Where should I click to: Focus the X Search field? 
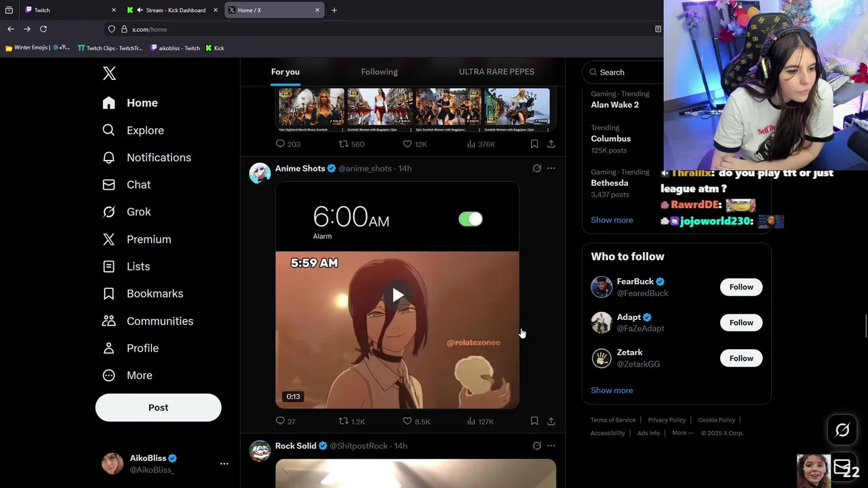coord(624,73)
